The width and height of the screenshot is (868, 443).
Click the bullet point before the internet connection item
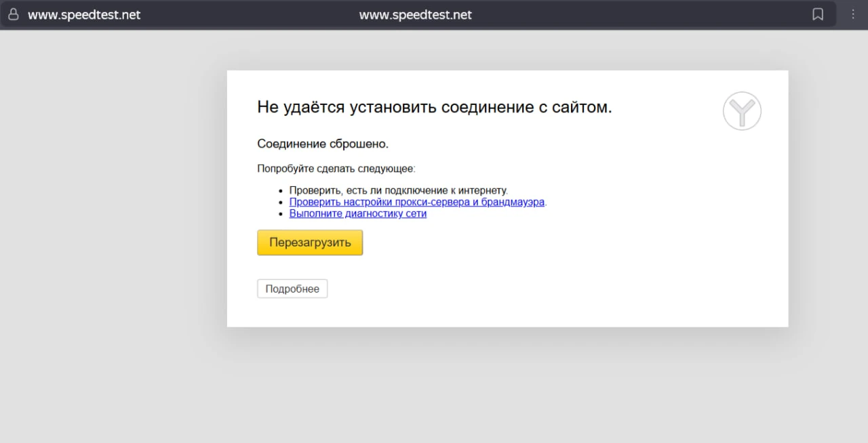(x=281, y=191)
